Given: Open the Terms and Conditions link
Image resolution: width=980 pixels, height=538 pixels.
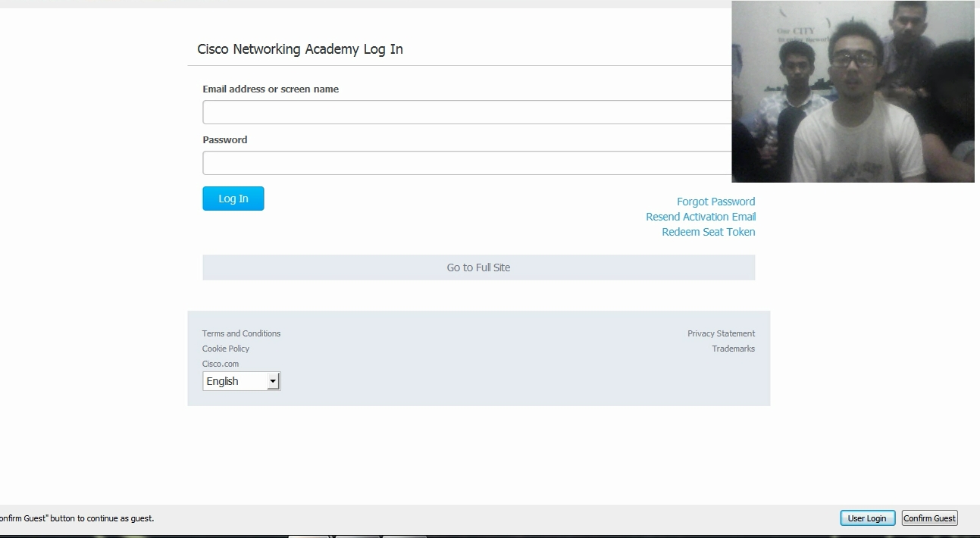Looking at the screenshot, I should (241, 333).
